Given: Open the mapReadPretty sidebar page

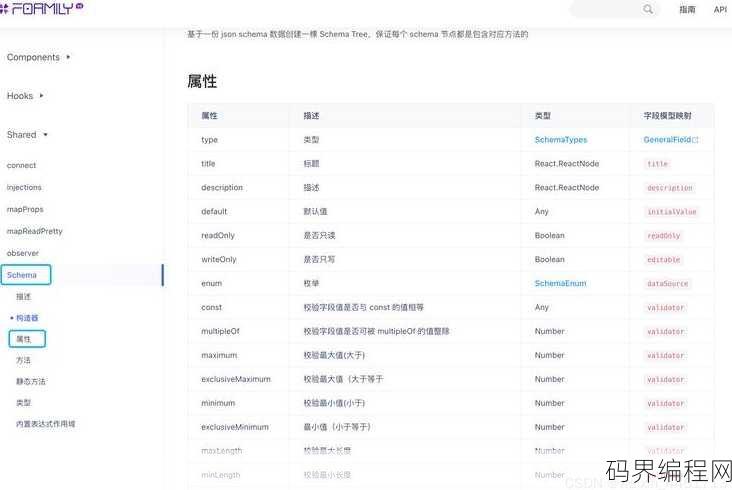Looking at the screenshot, I should (35, 231).
